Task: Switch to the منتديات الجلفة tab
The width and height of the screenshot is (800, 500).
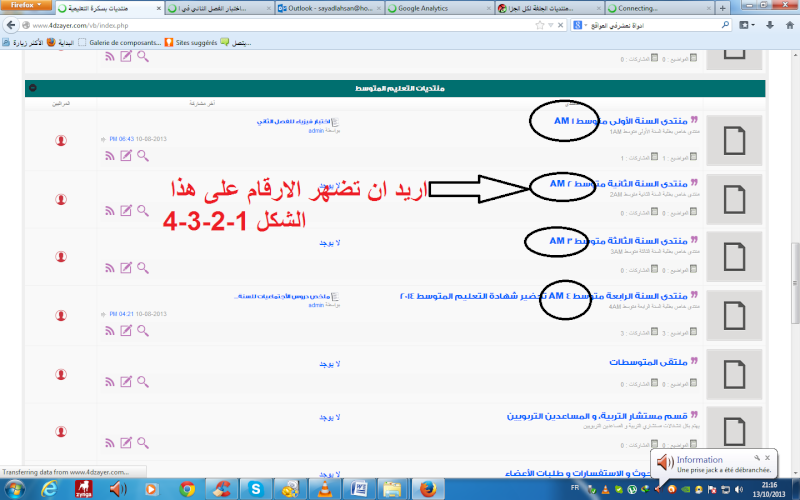Action: 549,8
